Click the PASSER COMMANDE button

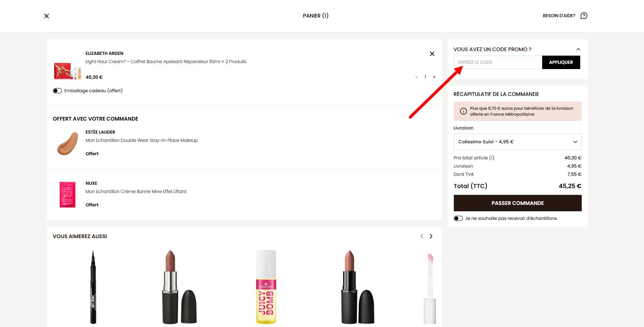(x=518, y=203)
